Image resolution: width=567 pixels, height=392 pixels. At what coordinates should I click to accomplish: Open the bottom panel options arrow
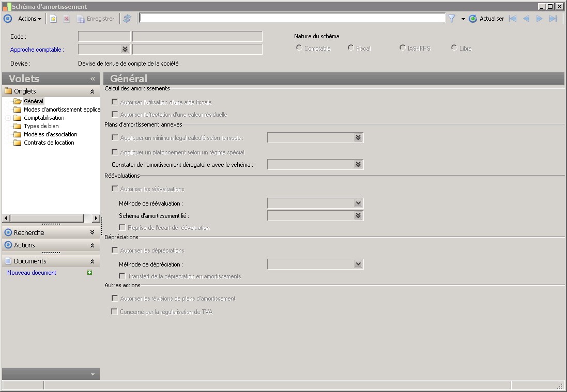click(93, 374)
